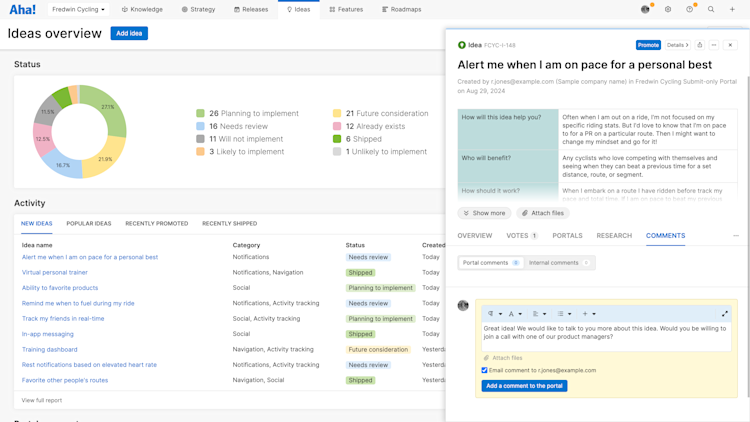750x422 pixels.
Task: Click the share icon in idea panel
Action: (x=699, y=45)
